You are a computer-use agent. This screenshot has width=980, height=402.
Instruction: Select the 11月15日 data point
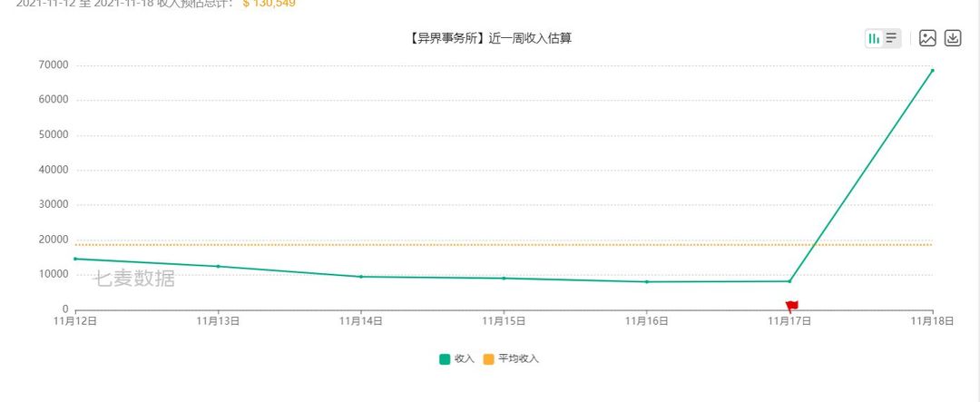click(x=504, y=279)
